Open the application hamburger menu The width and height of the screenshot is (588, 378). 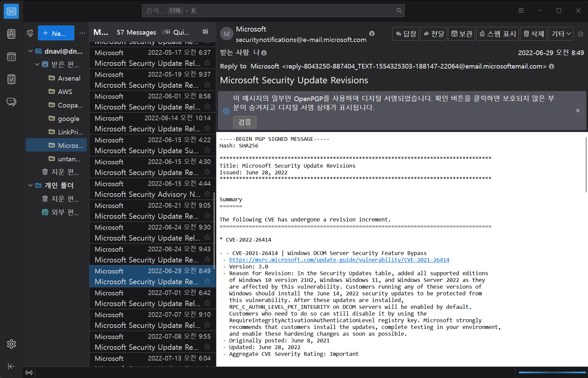(x=521, y=11)
